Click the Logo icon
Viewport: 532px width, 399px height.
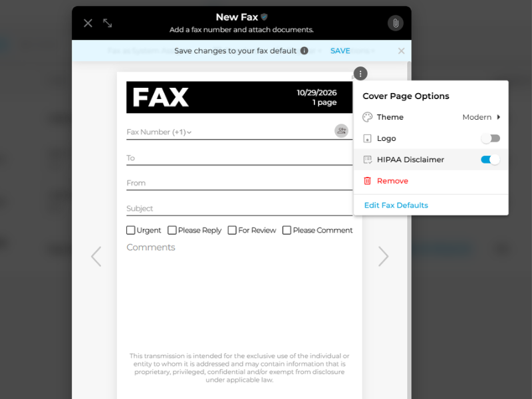pos(367,138)
